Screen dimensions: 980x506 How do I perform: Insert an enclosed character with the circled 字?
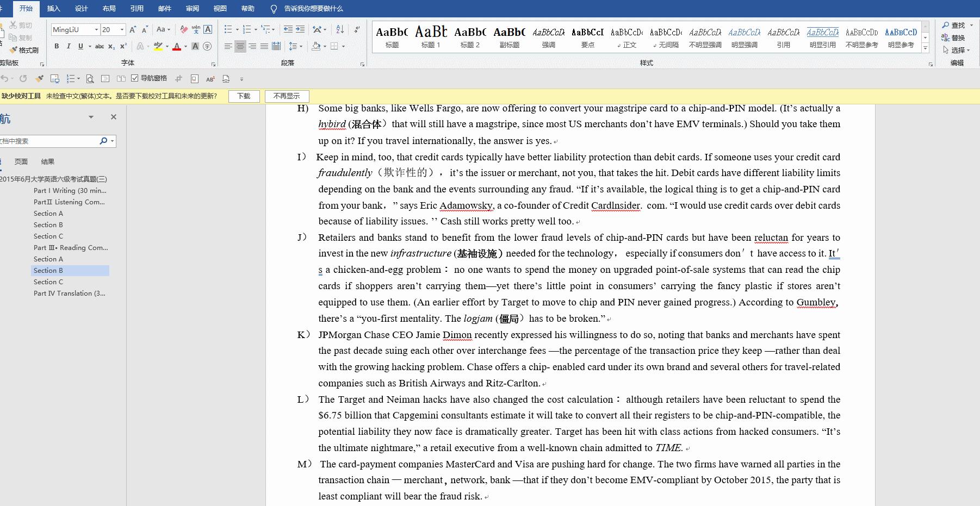point(207,47)
